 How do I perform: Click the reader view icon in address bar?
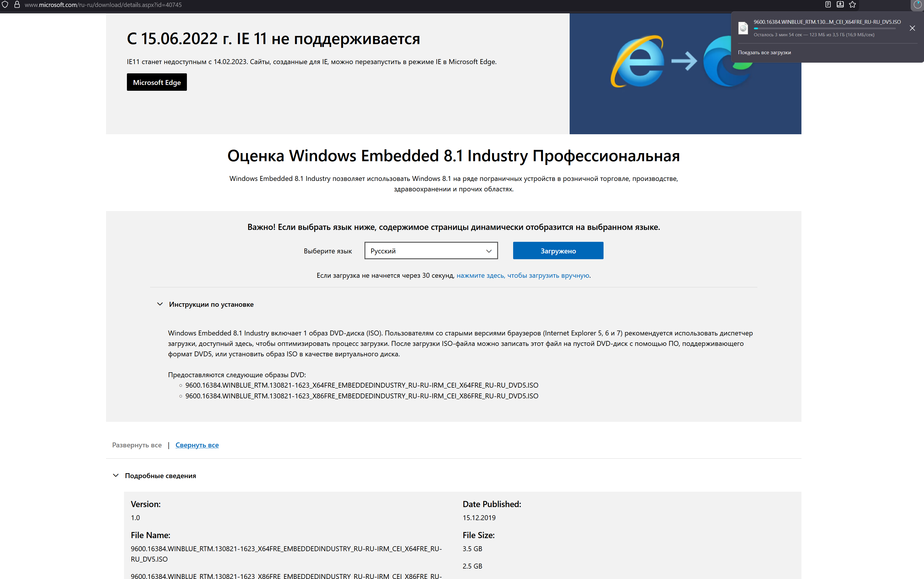point(828,5)
